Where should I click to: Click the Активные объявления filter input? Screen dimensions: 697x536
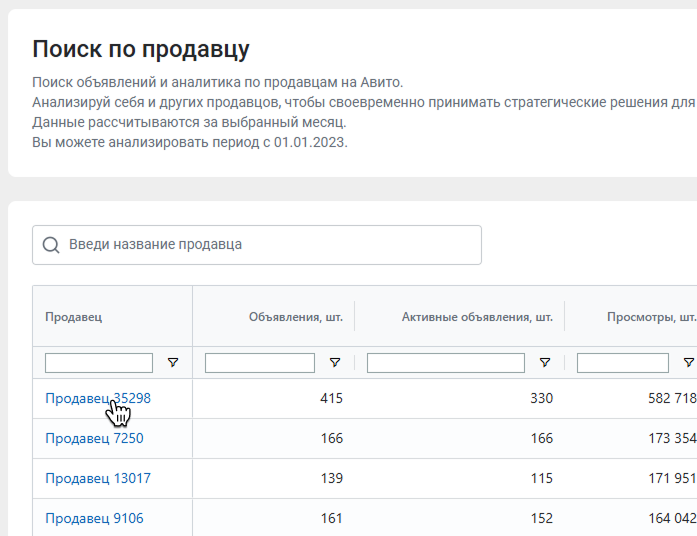(445, 363)
